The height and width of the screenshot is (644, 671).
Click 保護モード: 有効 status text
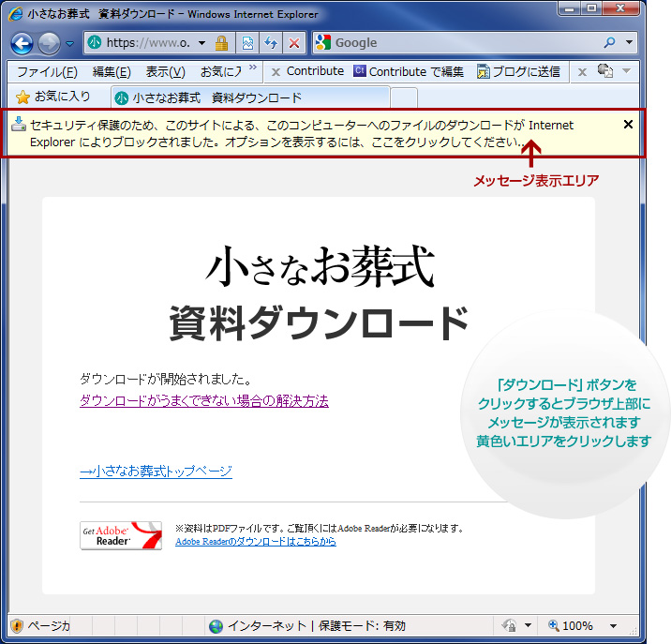click(x=362, y=626)
